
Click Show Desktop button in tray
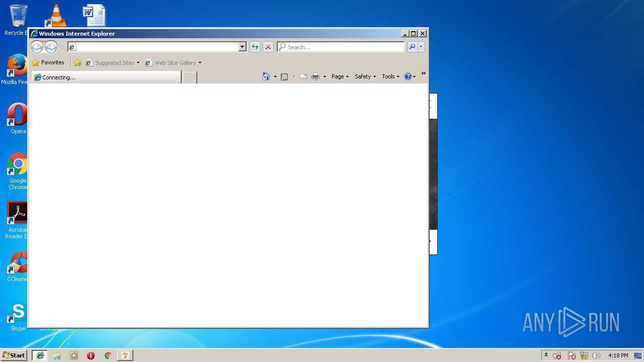click(639, 355)
